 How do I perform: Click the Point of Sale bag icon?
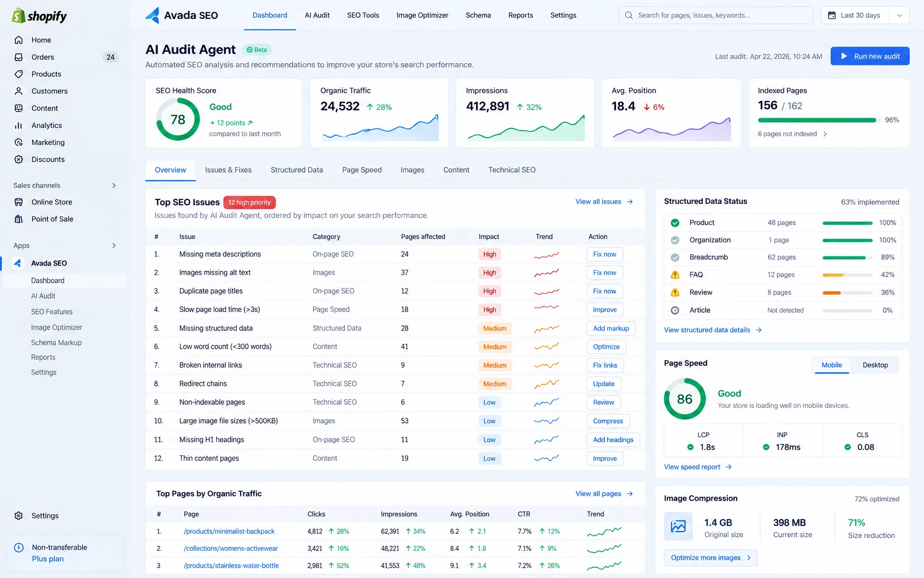point(18,219)
